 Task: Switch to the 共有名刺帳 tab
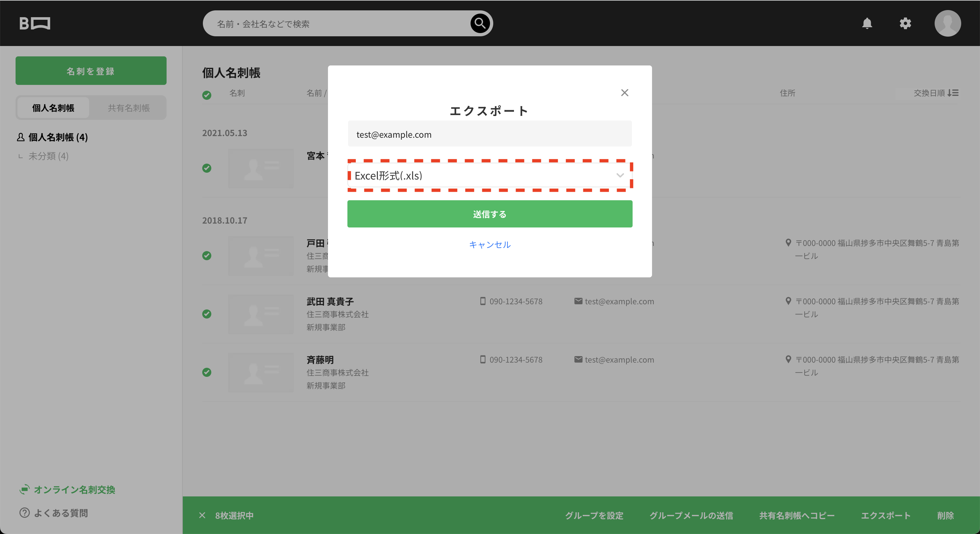(128, 108)
